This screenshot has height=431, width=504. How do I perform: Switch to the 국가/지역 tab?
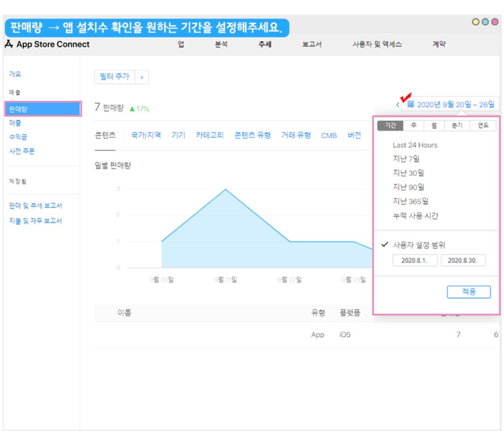(x=146, y=135)
